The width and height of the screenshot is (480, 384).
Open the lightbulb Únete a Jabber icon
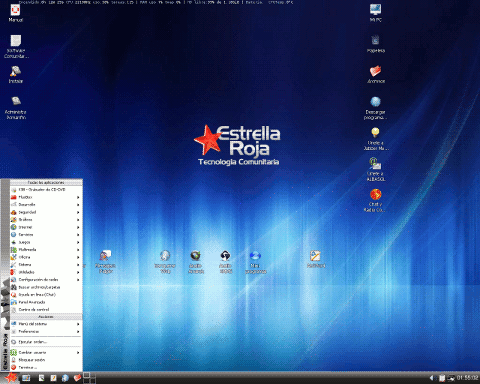coord(376,138)
